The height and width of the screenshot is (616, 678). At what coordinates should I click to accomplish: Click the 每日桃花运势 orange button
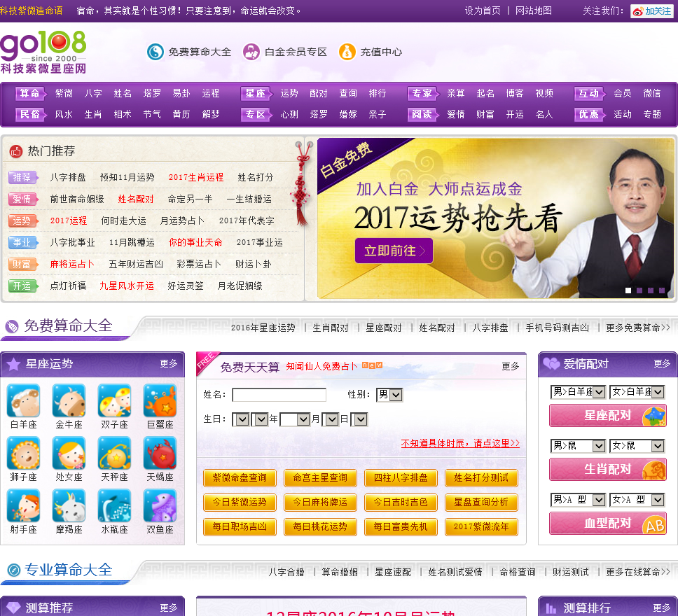pyautogui.click(x=320, y=527)
